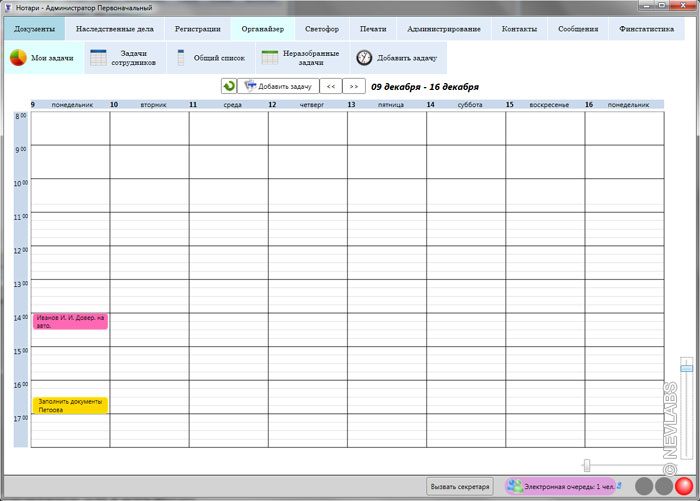700x501 pixels.
Task: Switch to the Наследственные дела tab
Action: [114, 29]
